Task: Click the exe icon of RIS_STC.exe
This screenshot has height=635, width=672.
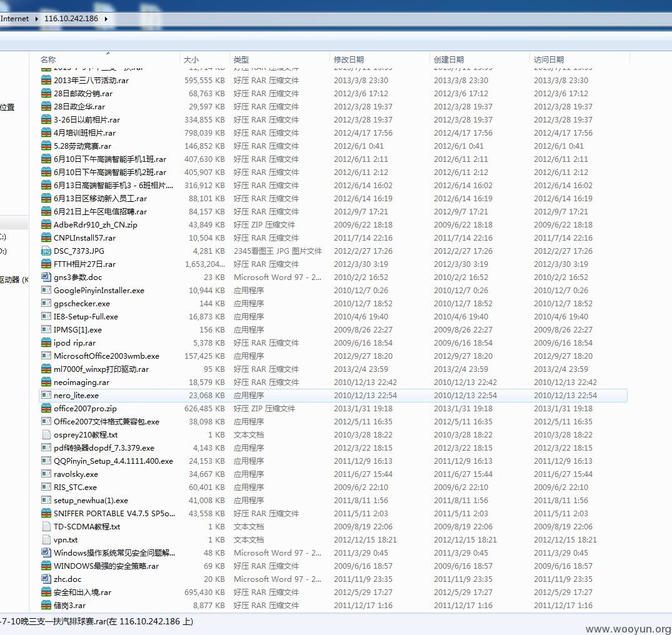Action: point(46,487)
